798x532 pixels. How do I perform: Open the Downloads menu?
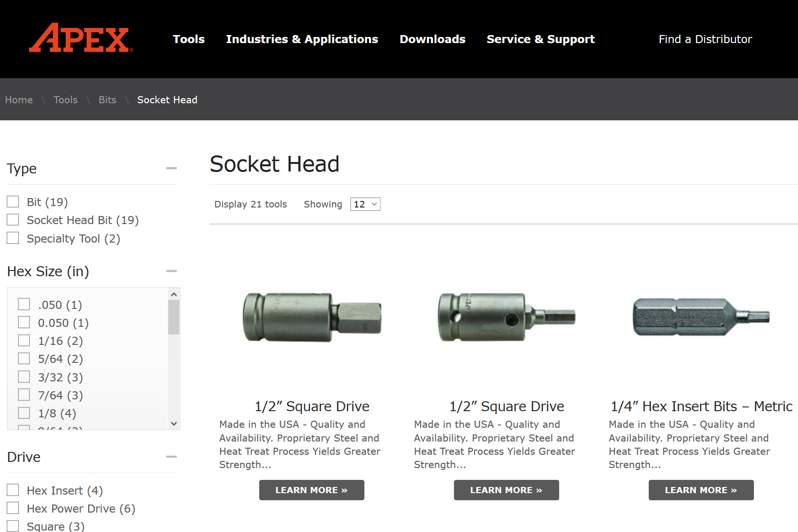pos(433,39)
